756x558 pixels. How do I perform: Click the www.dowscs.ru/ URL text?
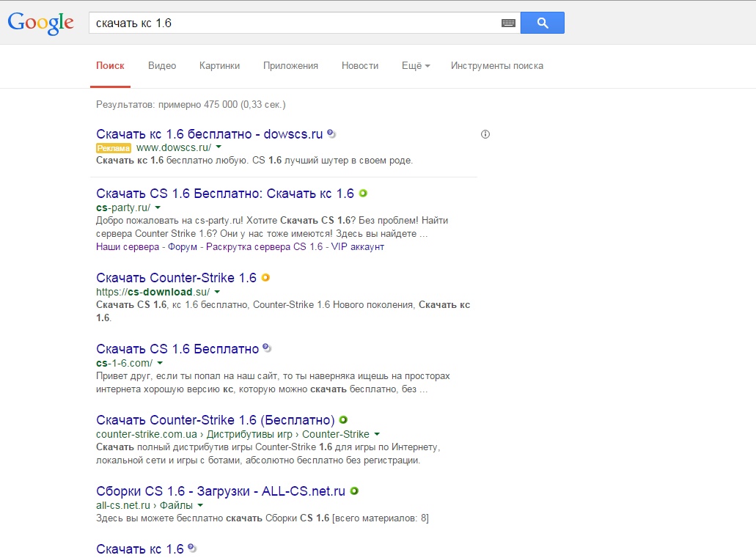[174, 147]
